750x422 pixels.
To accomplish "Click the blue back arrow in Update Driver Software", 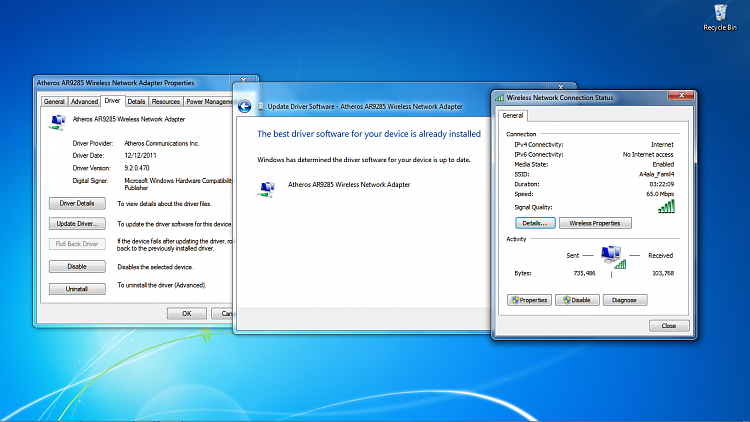I will 244,106.
